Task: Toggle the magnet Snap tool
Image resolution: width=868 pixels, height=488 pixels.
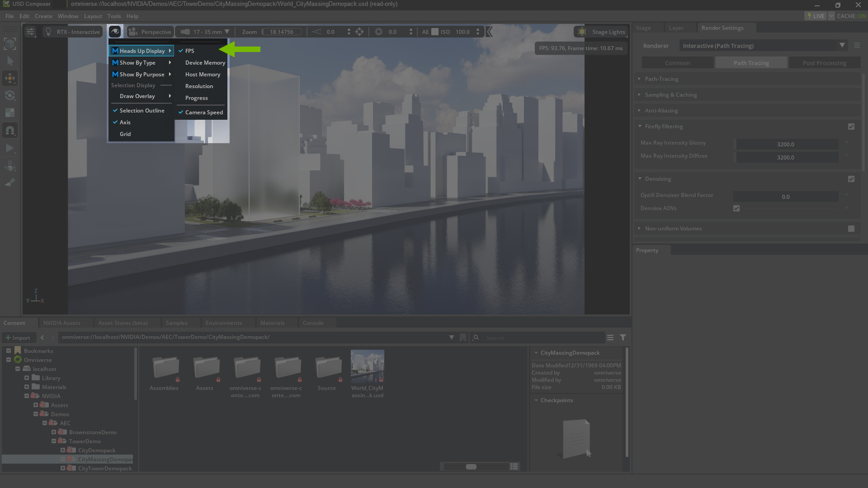Action: (10, 130)
